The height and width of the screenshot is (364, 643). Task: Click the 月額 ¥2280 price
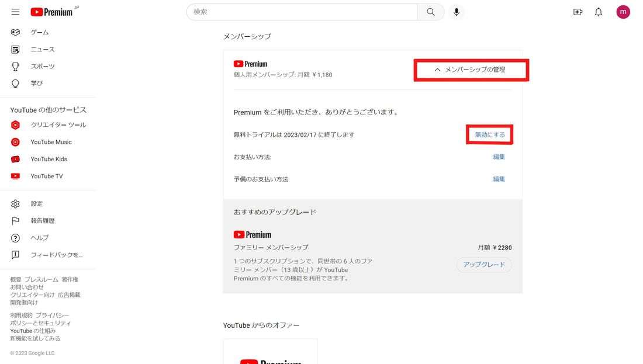click(495, 248)
